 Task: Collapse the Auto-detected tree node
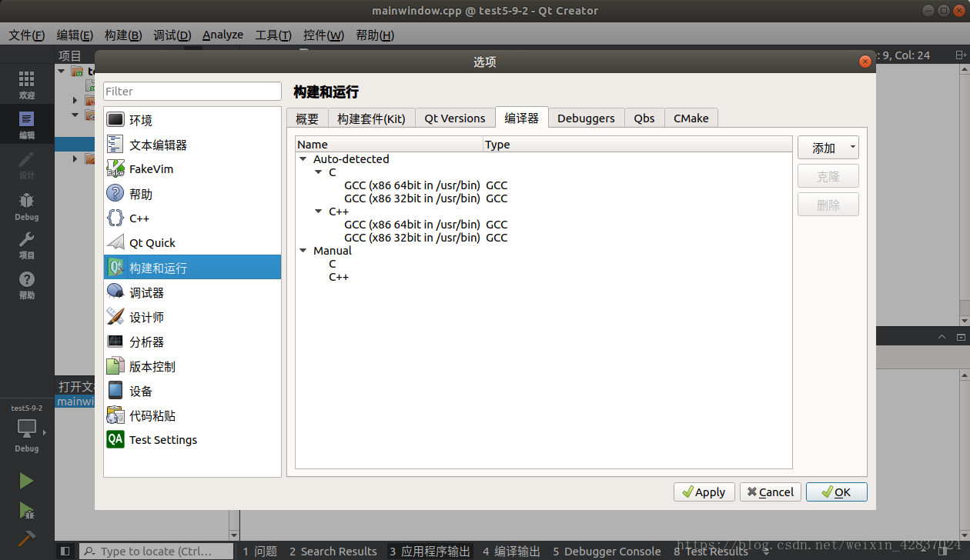coord(303,159)
